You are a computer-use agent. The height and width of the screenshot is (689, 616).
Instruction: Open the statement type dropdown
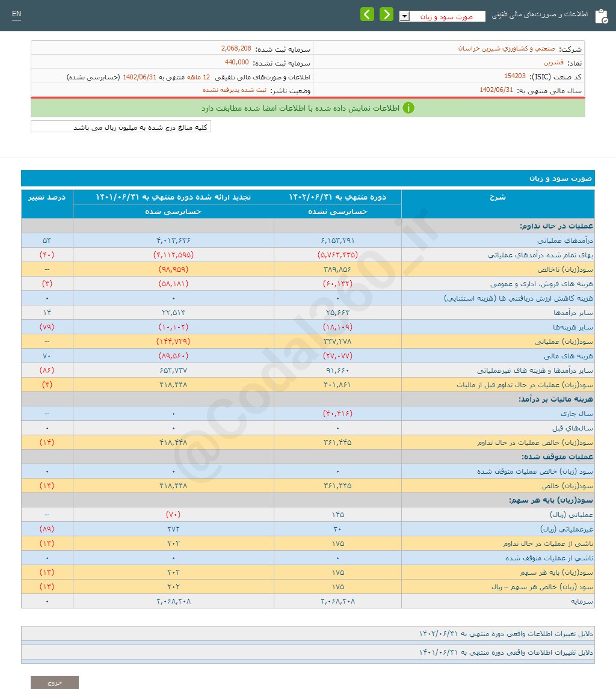(404, 16)
